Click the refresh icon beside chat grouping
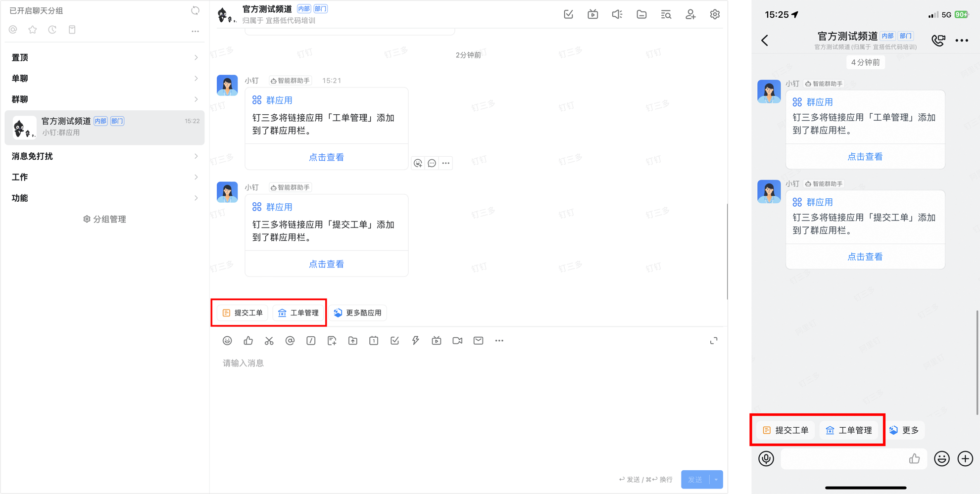 pyautogui.click(x=195, y=10)
